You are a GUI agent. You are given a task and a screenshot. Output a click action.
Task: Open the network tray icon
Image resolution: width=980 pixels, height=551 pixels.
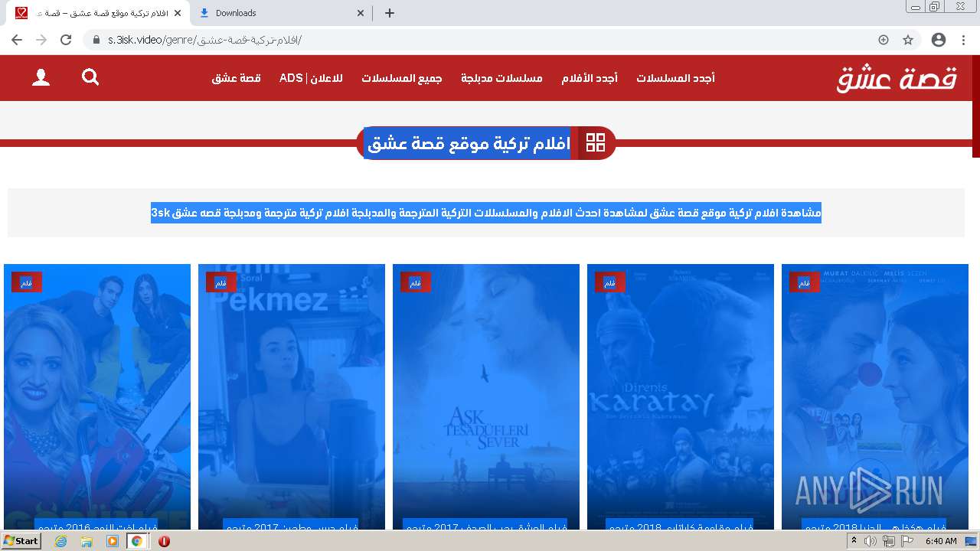click(889, 541)
